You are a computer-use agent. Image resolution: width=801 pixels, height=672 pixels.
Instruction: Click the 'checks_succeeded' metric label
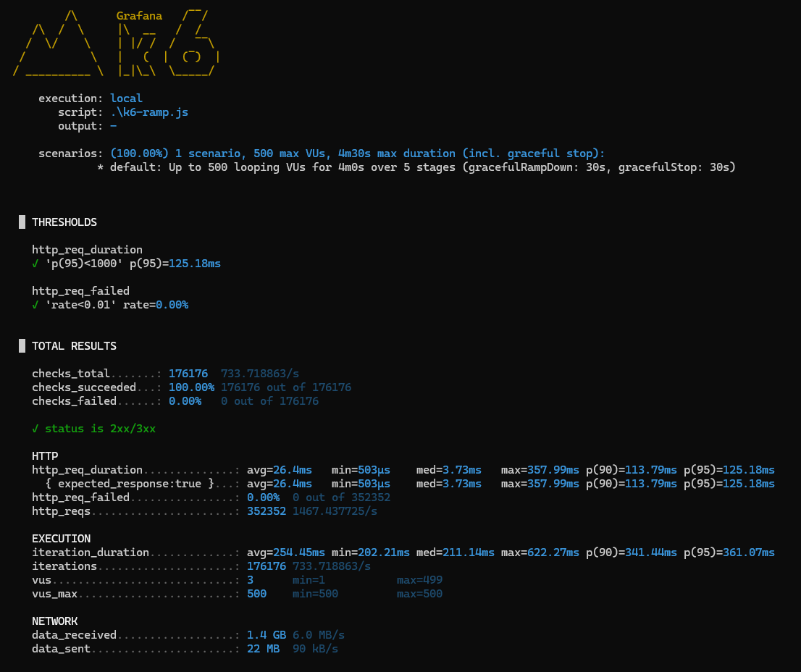point(84,387)
